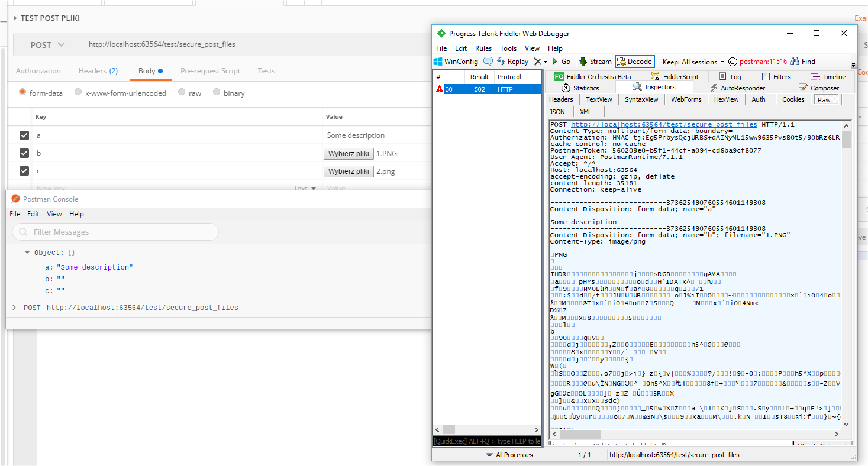Click Wybierz pliki for the 'b' key
Screen dimensions: 868x466
pos(349,153)
